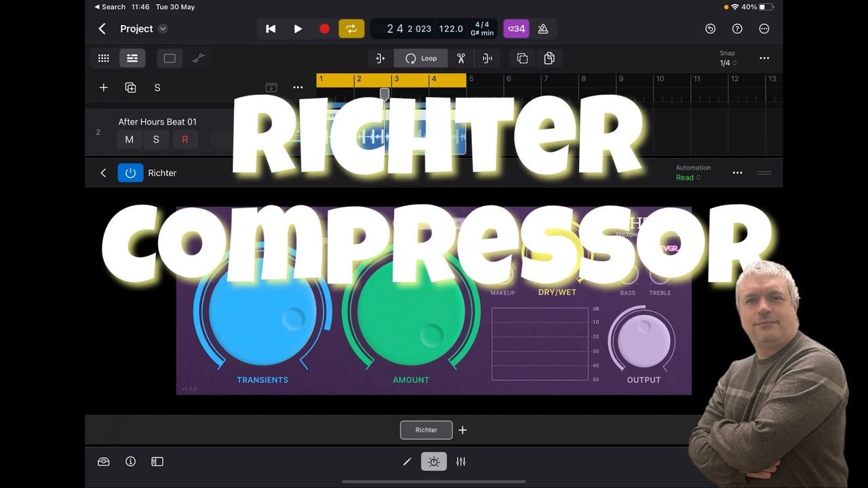This screenshot has height=488, width=868.
Task: Open the Snap 1/4 value dropdown
Action: click(728, 63)
